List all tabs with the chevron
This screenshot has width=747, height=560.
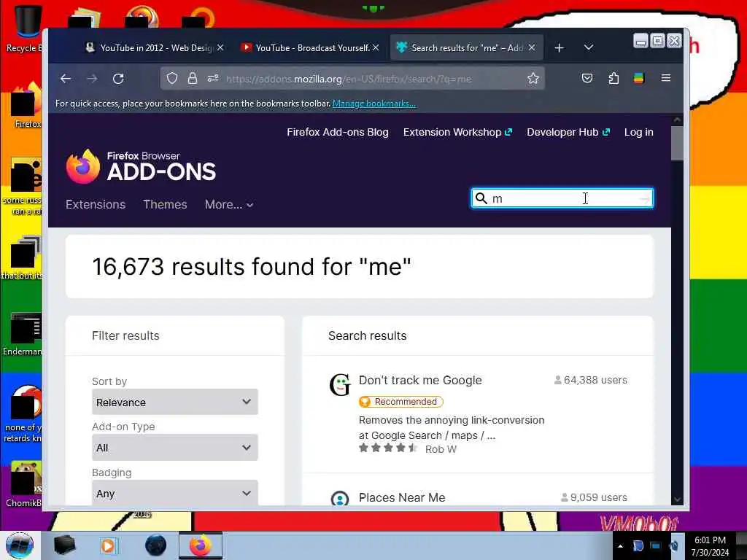click(x=589, y=47)
